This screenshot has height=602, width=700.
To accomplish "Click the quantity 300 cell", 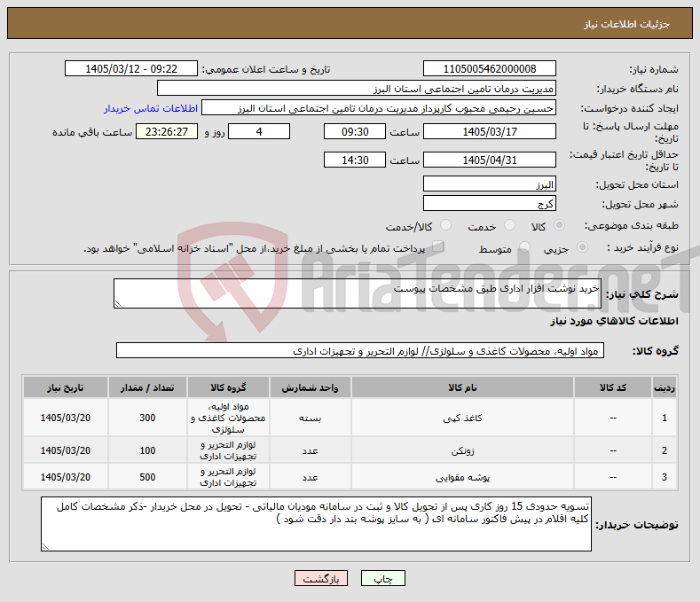I will pos(147,418).
